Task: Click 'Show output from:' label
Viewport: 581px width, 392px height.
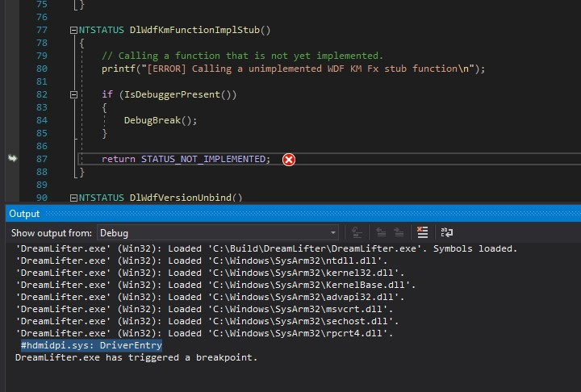Action: pos(52,233)
